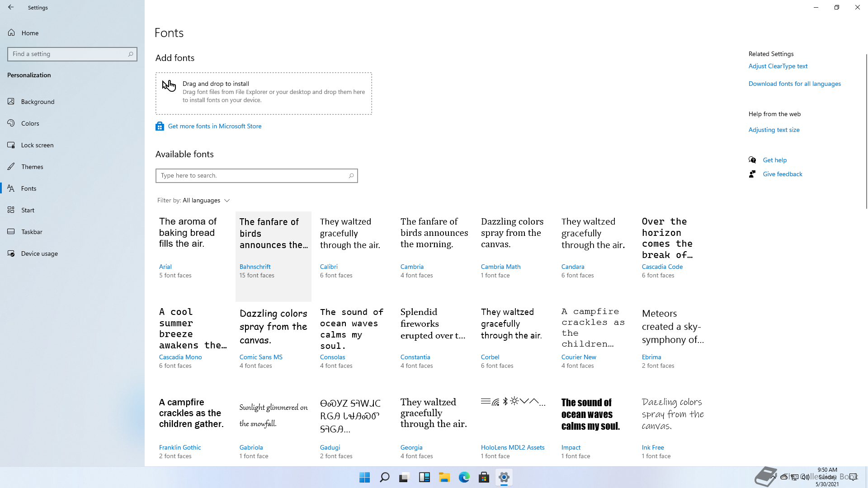Click the Device usage icon in the sidebar

[x=11, y=253]
